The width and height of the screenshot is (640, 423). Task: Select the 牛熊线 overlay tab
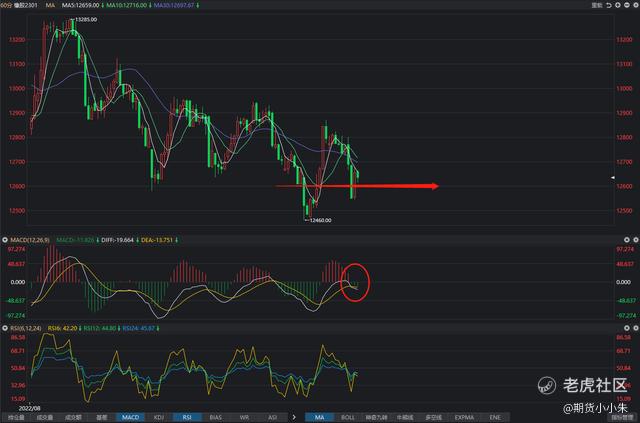click(405, 417)
